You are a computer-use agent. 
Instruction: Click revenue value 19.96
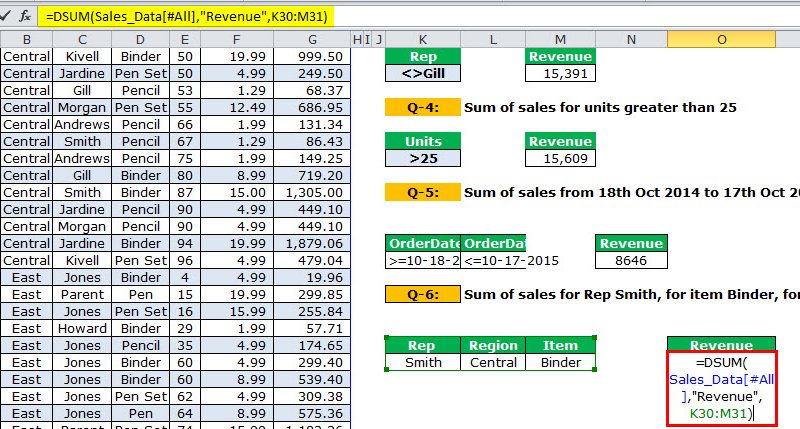(x=312, y=277)
